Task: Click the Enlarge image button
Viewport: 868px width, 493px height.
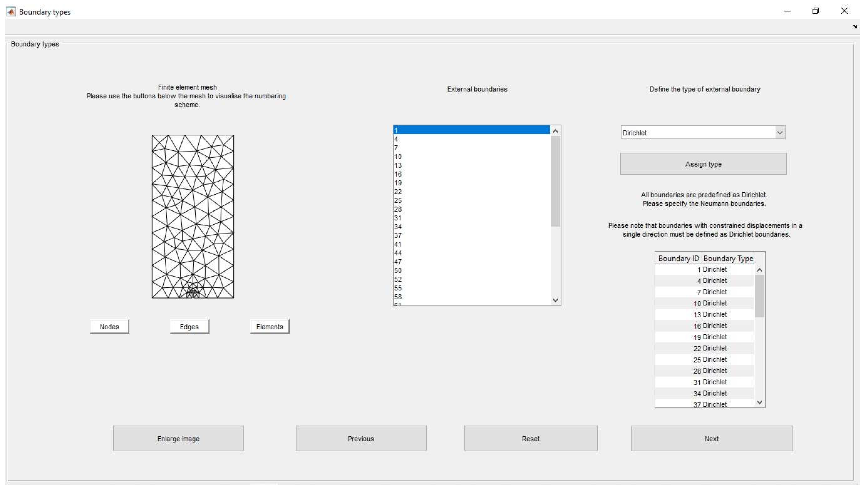Action: coord(178,439)
